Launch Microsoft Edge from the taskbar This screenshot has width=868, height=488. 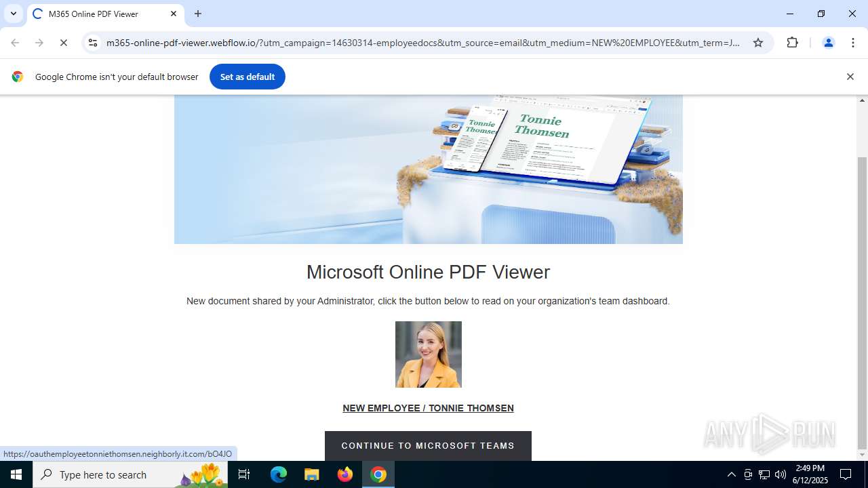(279, 474)
